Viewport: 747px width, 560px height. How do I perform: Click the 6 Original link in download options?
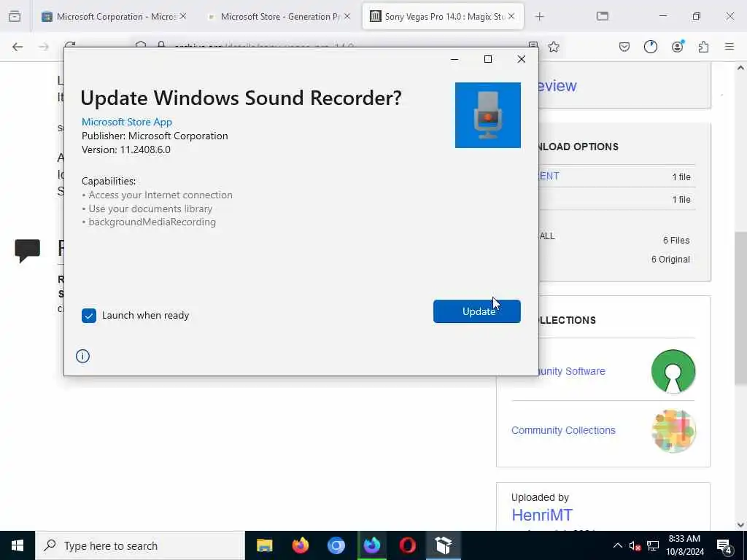point(670,260)
